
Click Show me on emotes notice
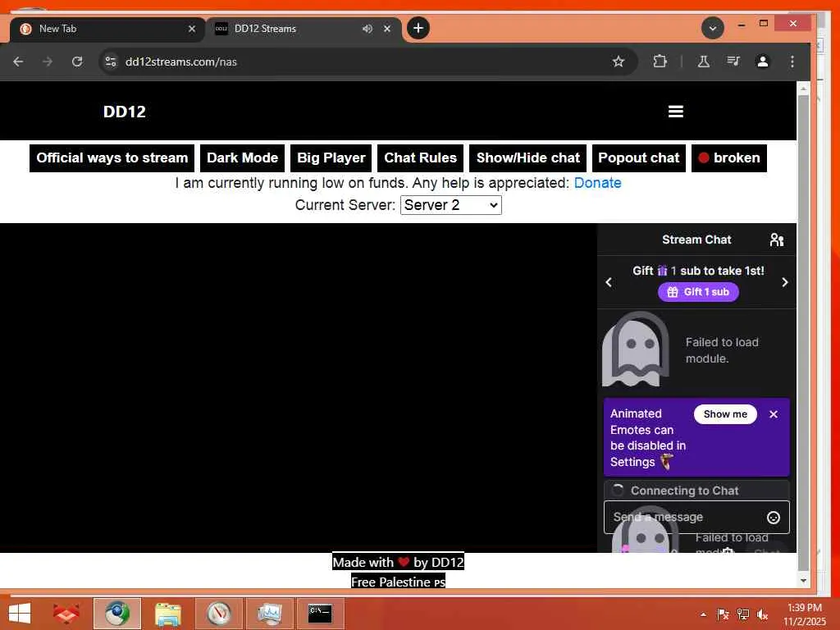pyautogui.click(x=725, y=414)
